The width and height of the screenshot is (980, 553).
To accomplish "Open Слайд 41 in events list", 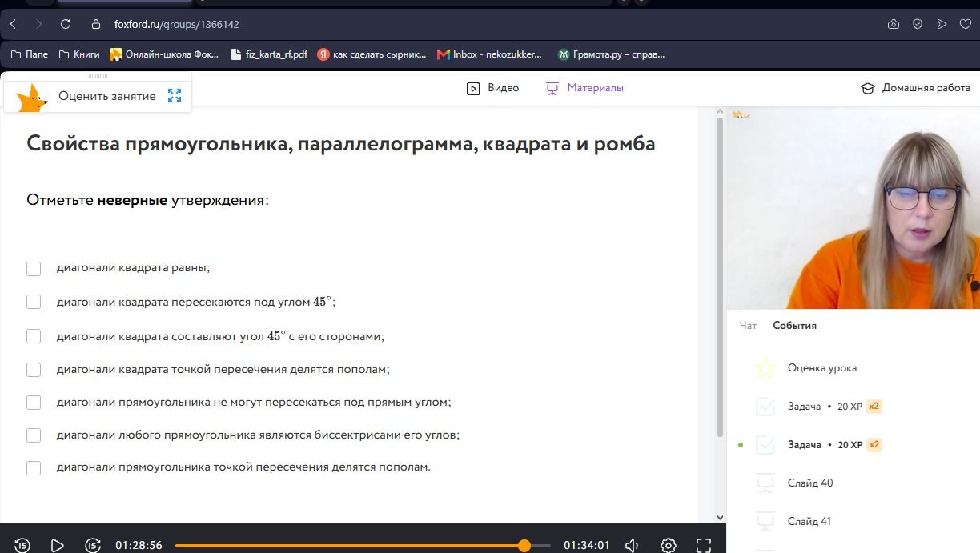I will (x=809, y=522).
